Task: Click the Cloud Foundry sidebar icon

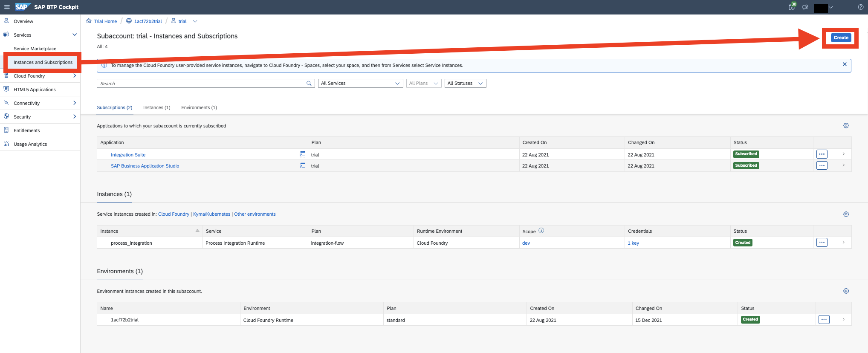Action: click(x=6, y=75)
